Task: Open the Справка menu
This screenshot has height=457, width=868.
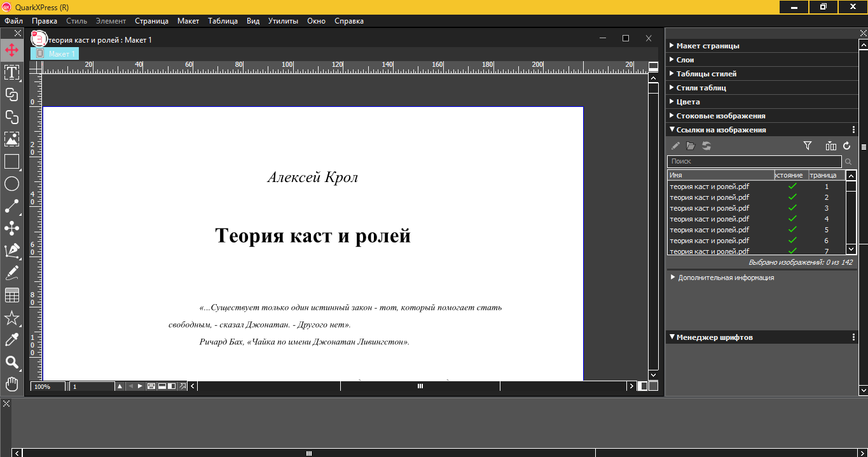Action: coord(348,21)
